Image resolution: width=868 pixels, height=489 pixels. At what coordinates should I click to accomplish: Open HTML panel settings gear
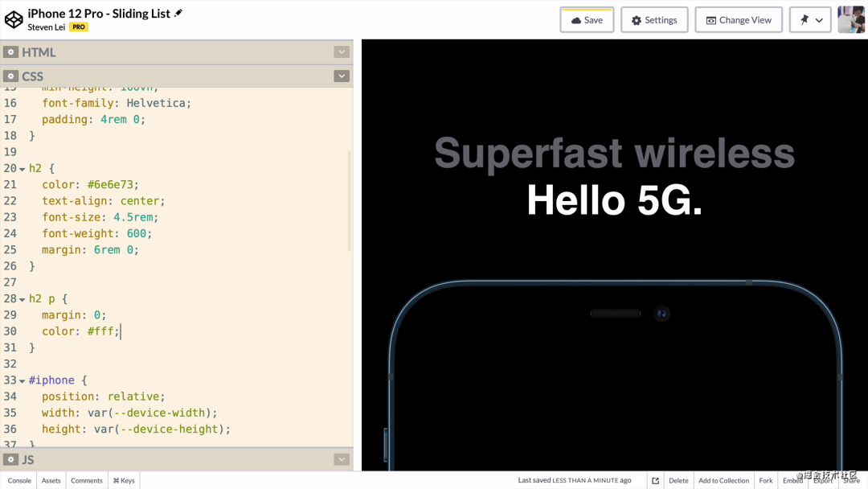tap(10, 52)
